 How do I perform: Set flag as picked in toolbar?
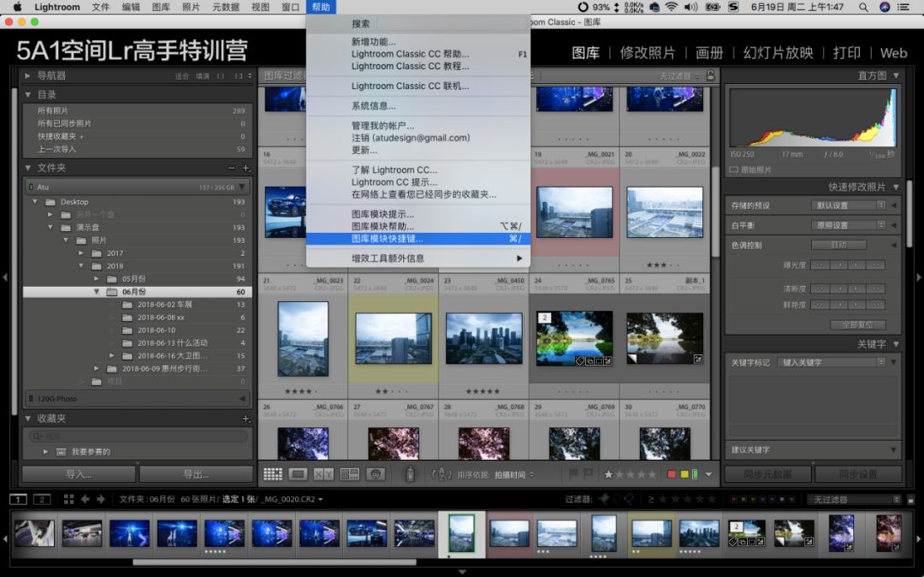(x=572, y=474)
